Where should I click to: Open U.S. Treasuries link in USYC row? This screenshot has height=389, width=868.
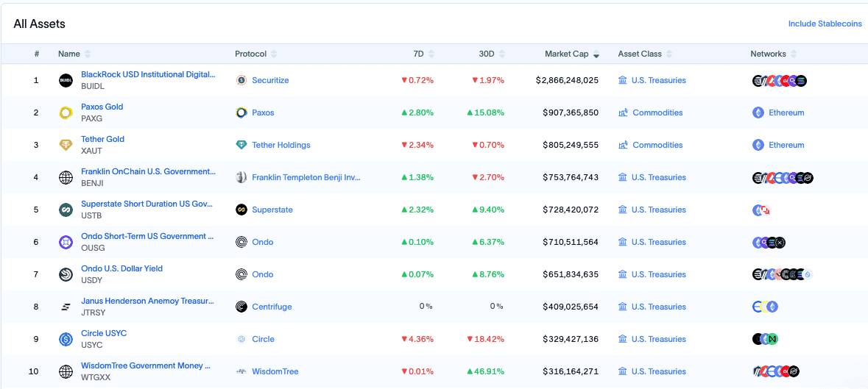[659, 339]
